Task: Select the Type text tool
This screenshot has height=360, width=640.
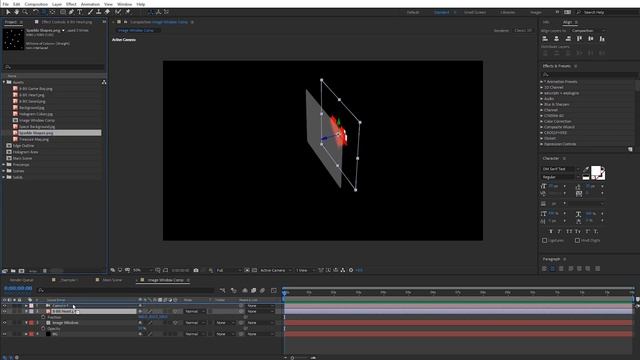Action: (x=80, y=12)
